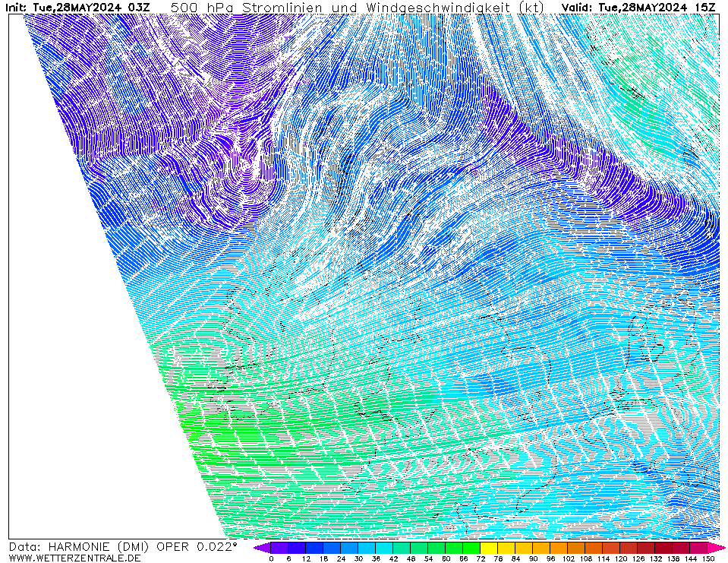Viewport: 728px width, 563px height.
Task: Click the 'Init: Tue,28MAY2024 03Z' text
Action: 77,7
